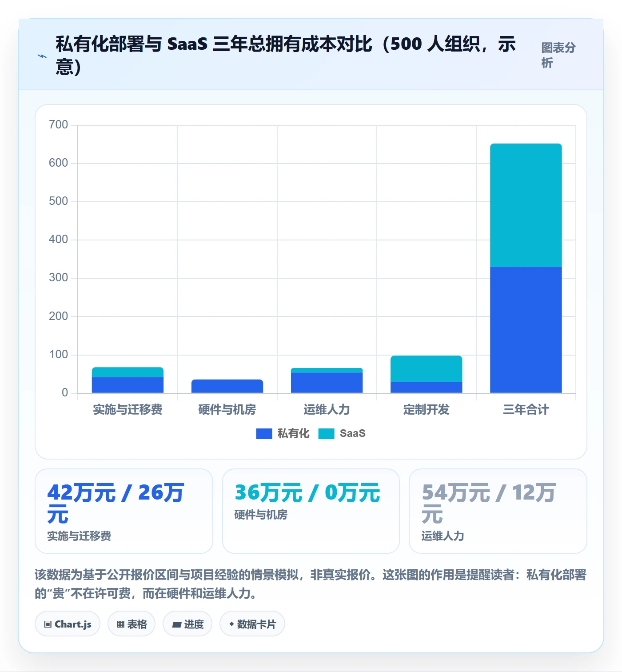Click the 三年合计 私有化 blue bar segment
The height and width of the screenshot is (672, 622).
(526, 330)
